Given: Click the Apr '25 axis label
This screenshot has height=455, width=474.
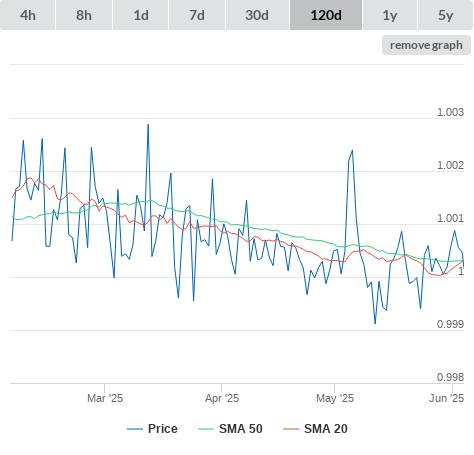Looking at the screenshot, I should [x=222, y=398].
